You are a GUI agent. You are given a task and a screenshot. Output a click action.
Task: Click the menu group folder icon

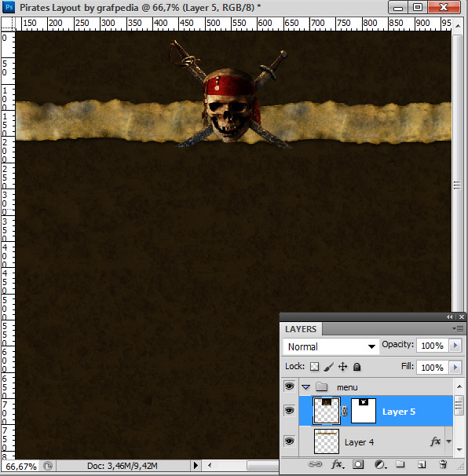point(321,386)
